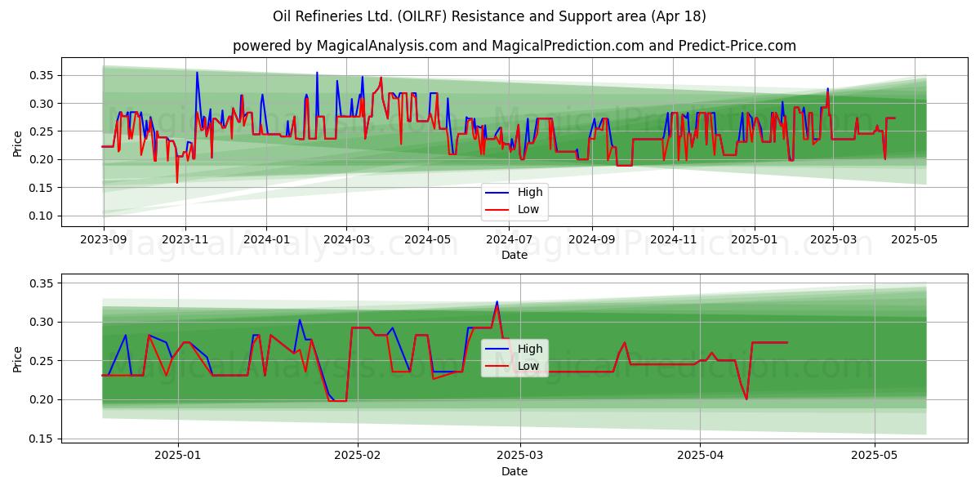This screenshot has width=980, height=490.
Task: Click the bottom chart 'Price' axis label
Action: coord(18,359)
